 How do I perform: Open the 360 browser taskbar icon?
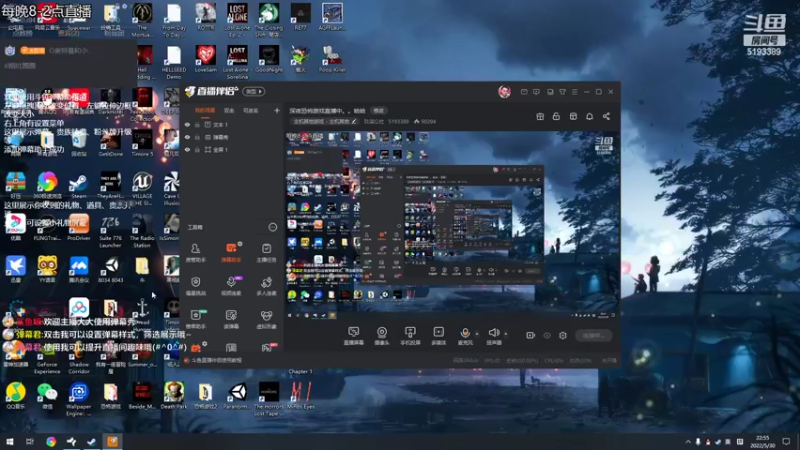tap(51, 441)
